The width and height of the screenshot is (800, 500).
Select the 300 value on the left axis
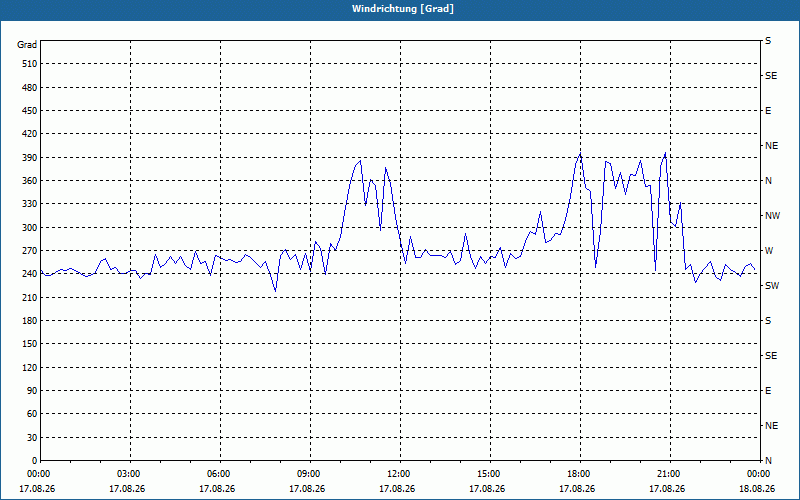point(30,228)
